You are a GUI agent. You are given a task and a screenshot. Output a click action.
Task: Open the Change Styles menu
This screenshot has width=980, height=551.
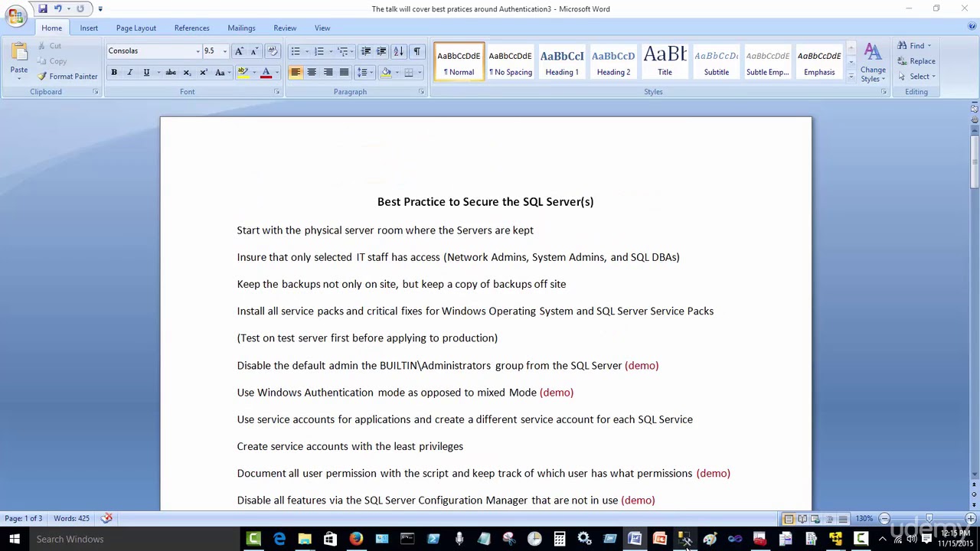pos(873,64)
